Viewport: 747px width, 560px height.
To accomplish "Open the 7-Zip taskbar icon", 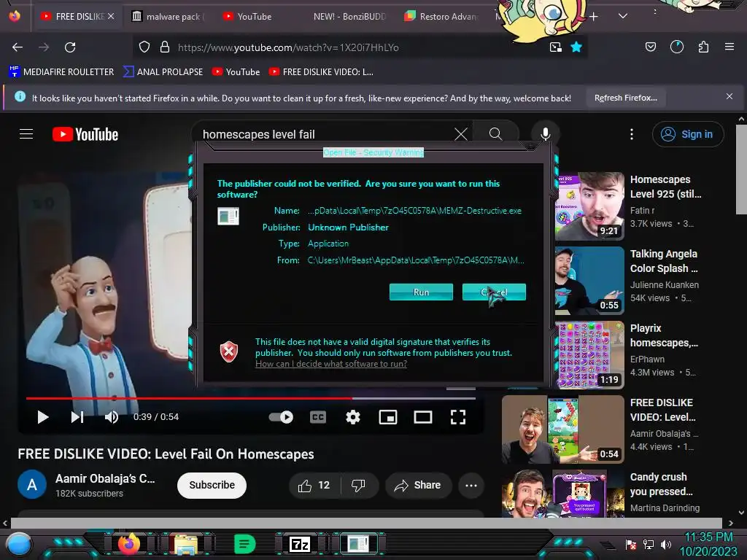I will tap(300, 544).
